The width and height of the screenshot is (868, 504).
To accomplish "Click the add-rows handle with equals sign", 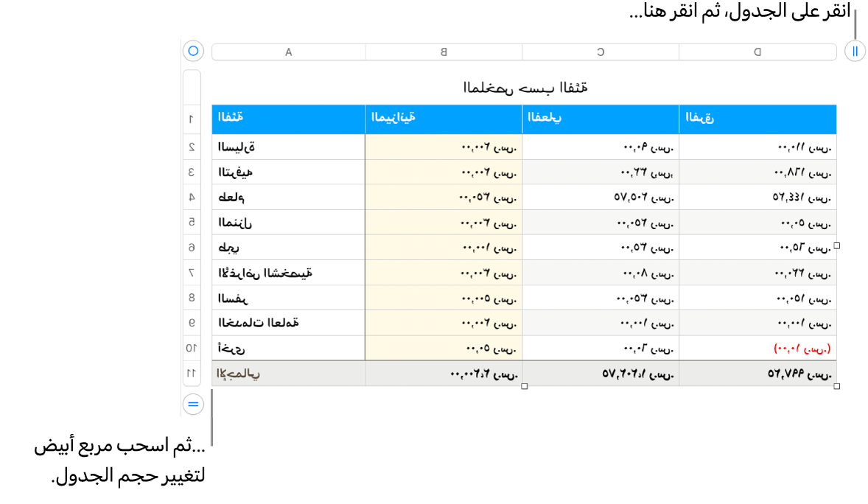I will pyautogui.click(x=193, y=405).
